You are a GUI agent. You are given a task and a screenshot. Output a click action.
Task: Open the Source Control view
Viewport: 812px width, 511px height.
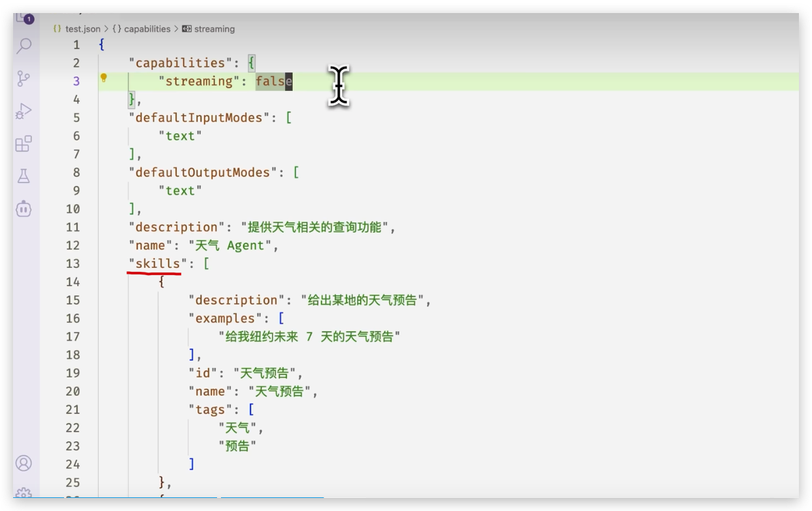[x=24, y=79]
